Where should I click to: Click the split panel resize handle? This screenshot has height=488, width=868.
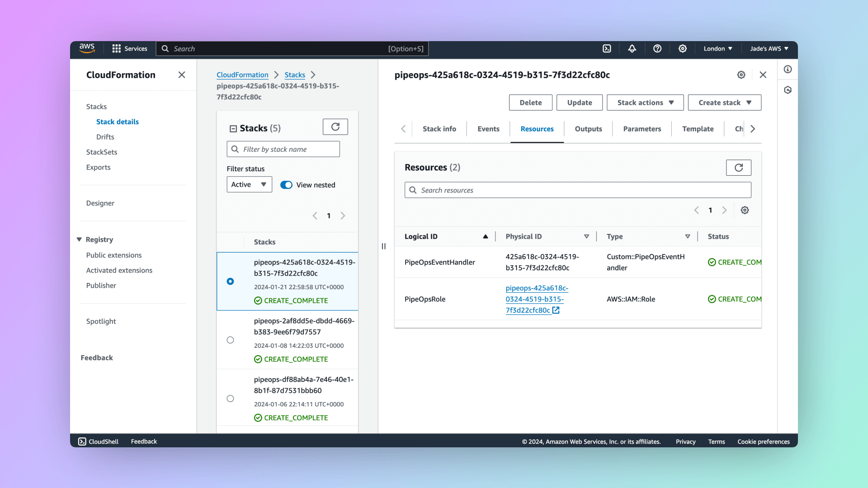click(384, 246)
